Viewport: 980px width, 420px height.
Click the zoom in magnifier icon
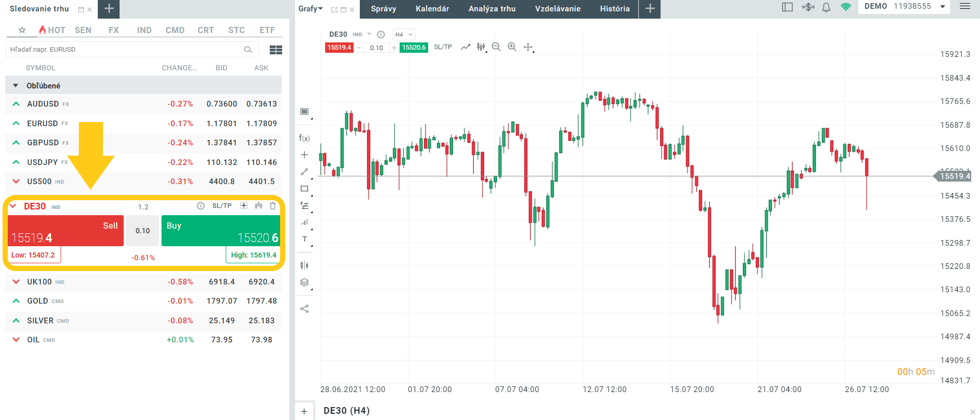point(512,47)
